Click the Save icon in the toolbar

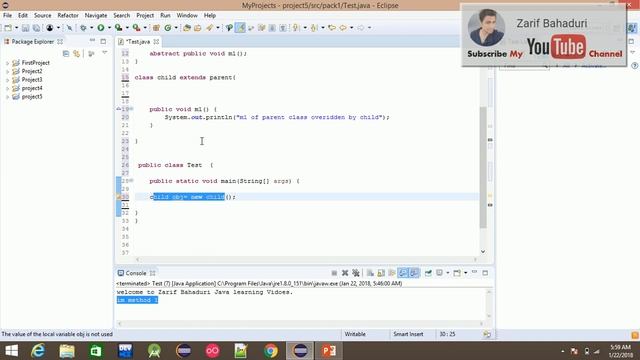click(x=25, y=28)
